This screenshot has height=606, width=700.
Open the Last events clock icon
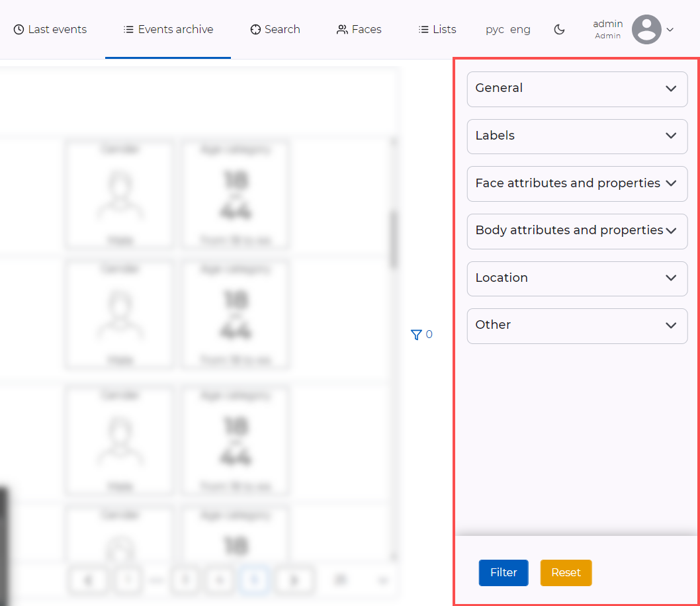[x=19, y=29]
